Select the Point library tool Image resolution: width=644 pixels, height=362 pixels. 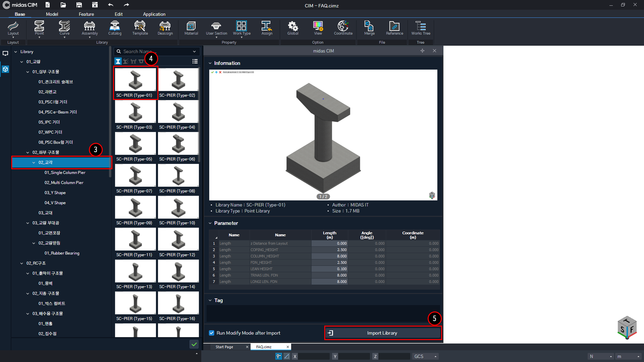coord(39,28)
